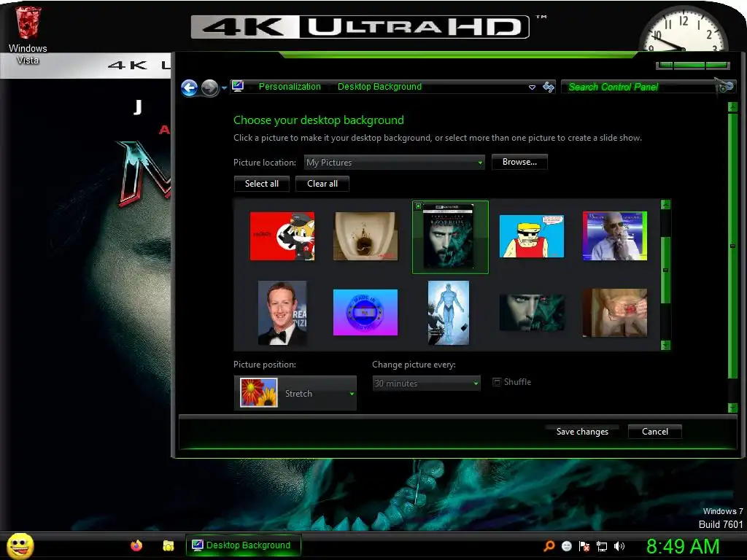Open the Change picture every 30 minutes dropdown
Screen dimensions: 747x560
point(426,383)
